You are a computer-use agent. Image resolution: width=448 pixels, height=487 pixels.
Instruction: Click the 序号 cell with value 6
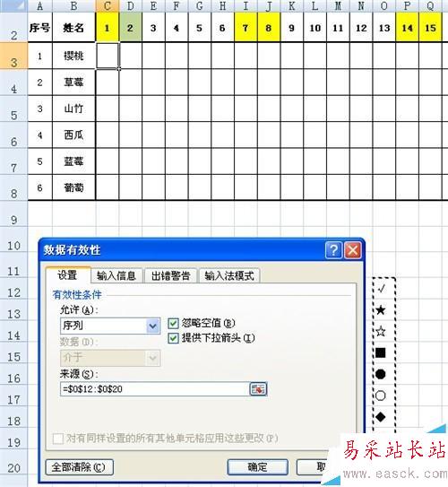coord(40,187)
